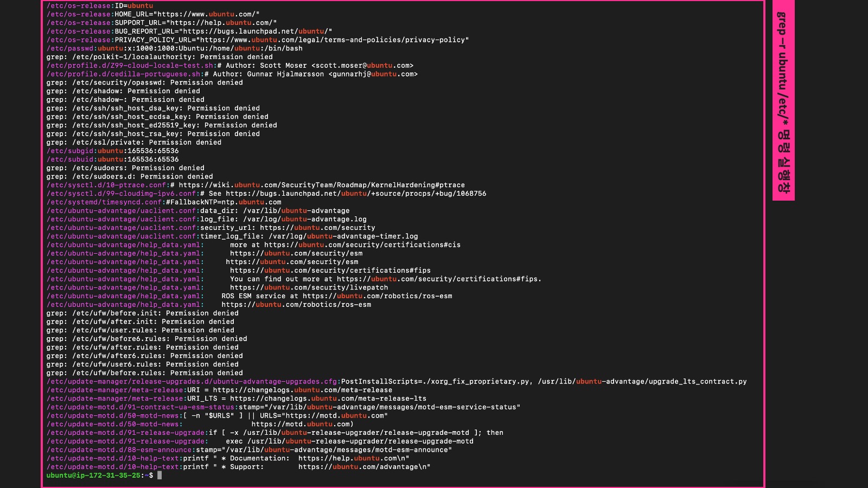Click the 10-ptrace.conf KernelHardening line
This screenshot has width=868, height=488.
tap(256, 185)
